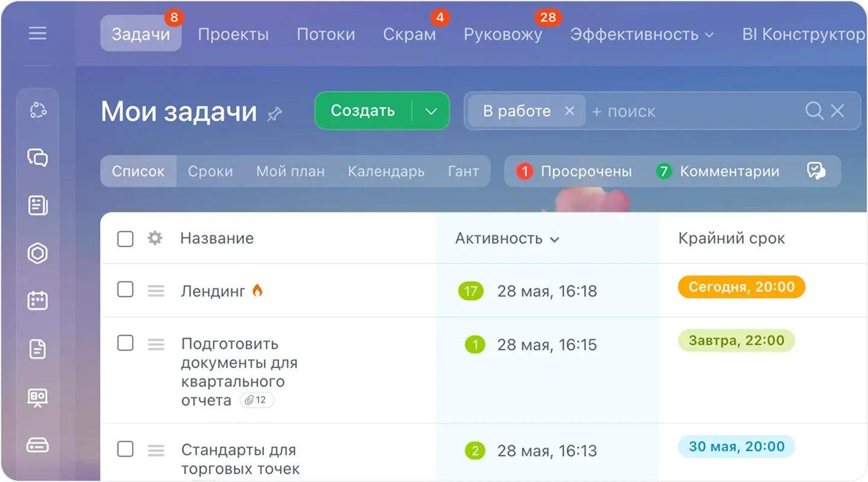Open the chat icon in the left sidebar
868x482 pixels.
pos(37,158)
